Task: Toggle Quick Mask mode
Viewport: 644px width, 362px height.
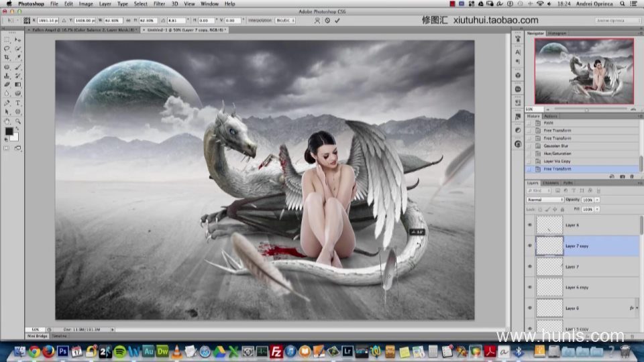Action: coord(7,148)
